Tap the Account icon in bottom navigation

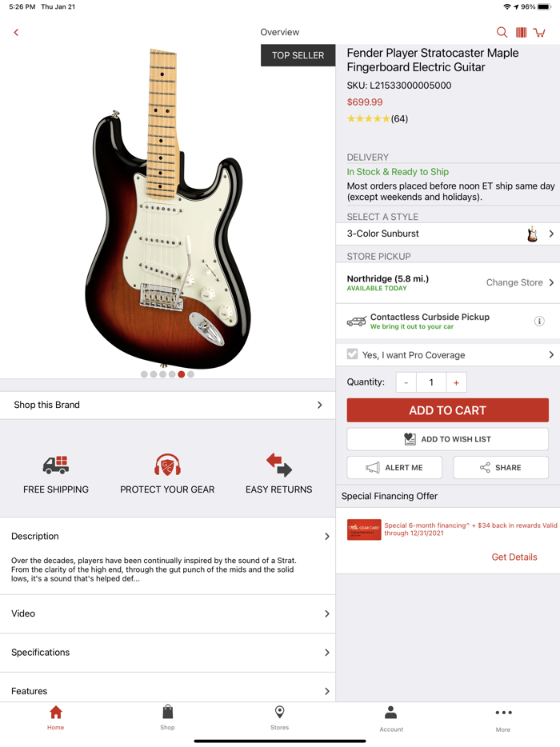pyautogui.click(x=391, y=717)
